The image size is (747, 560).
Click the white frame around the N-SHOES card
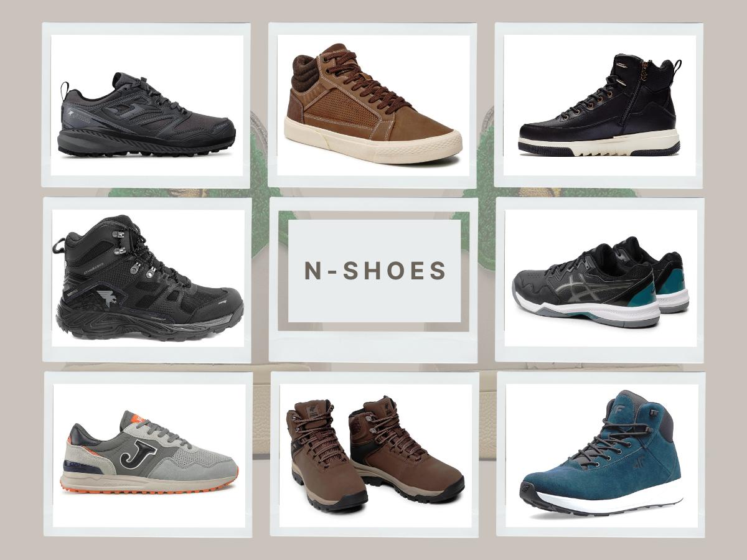[374, 345]
